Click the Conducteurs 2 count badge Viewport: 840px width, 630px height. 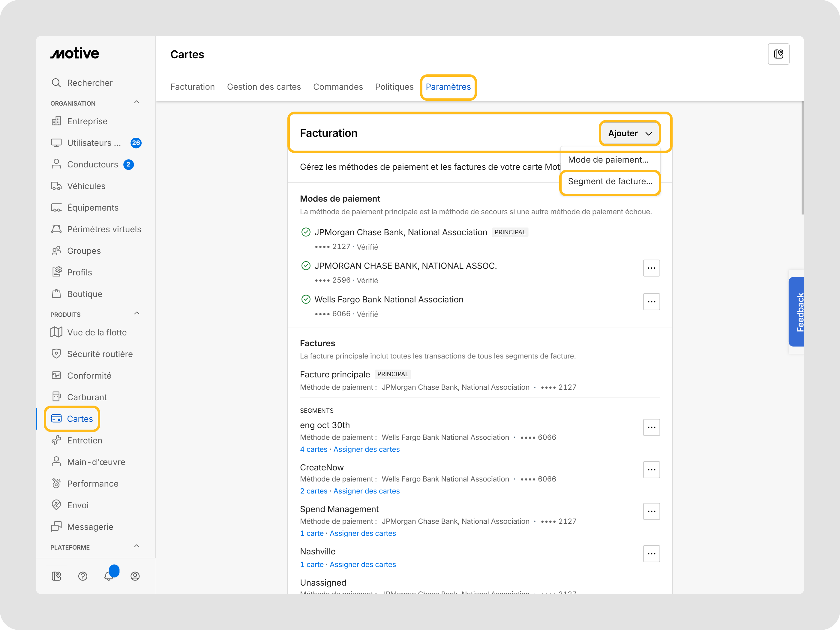point(128,164)
